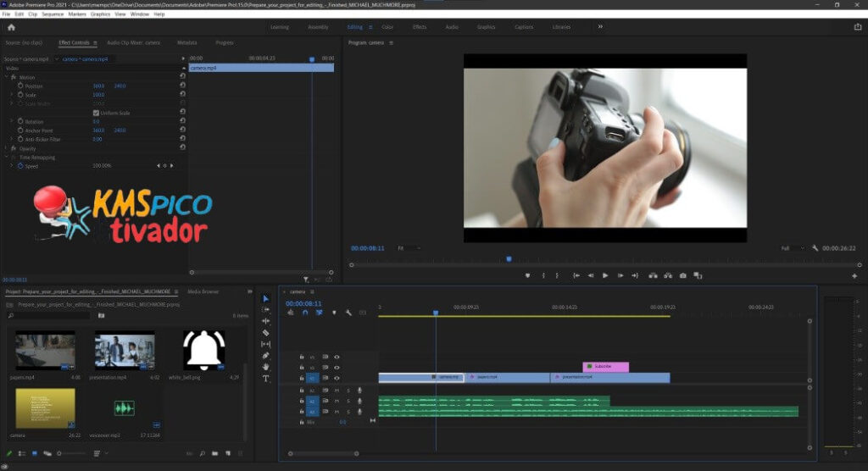The image size is (868, 471).
Task: Open the Audio Clip Mixer tab
Action: (133, 42)
